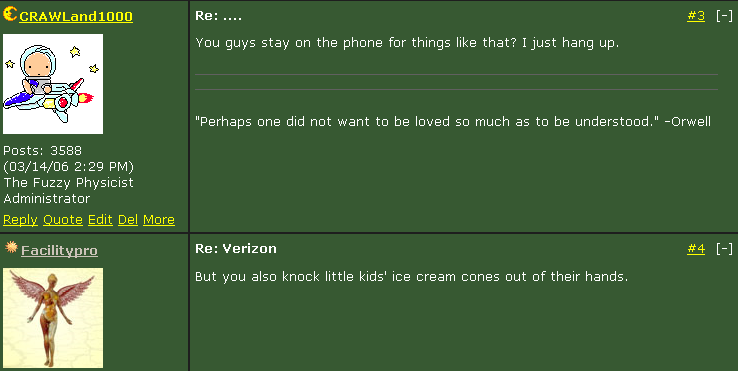This screenshot has width=738, height=371.
Task: Click the moon icon beside CRAWLand1000
Action: click(x=10, y=14)
